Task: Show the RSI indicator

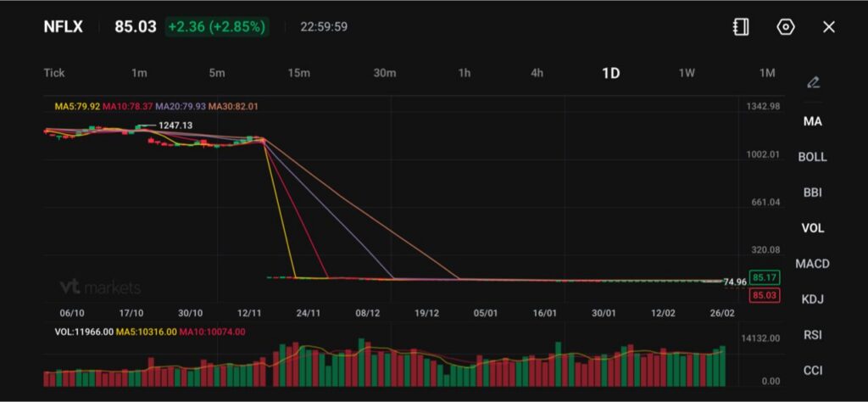Action: tap(812, 335)
